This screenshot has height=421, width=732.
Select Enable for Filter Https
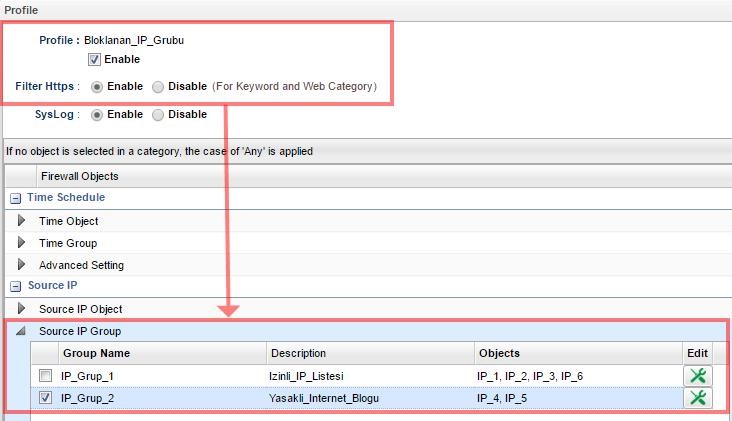(97, 87)
